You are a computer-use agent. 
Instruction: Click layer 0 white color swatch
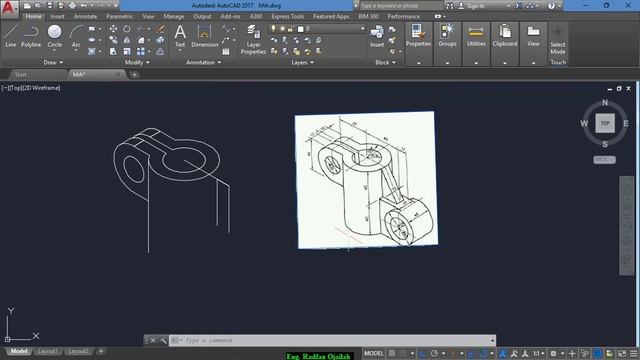[300, 29]
